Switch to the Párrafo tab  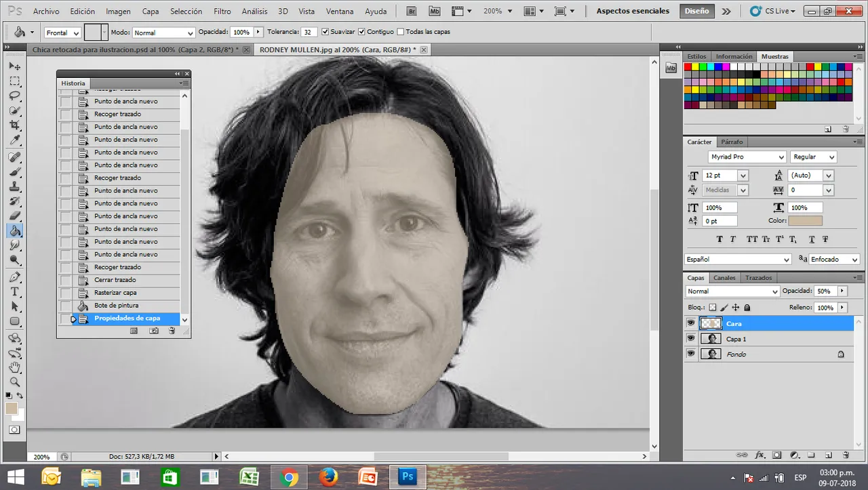tap(732, 142)
